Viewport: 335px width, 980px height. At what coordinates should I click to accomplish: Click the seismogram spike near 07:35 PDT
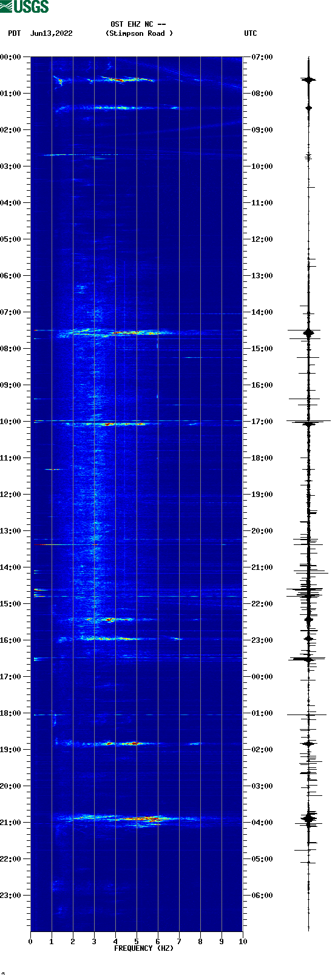pos(308,332)
